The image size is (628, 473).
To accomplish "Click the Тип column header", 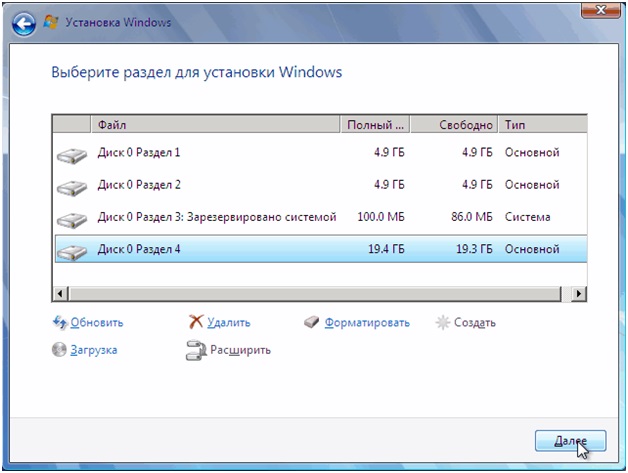I will (x=540, y=125).
